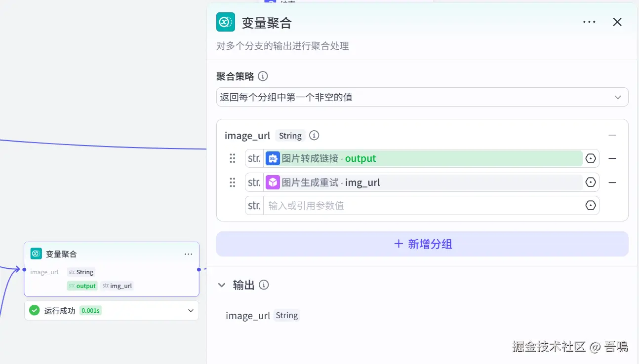Show info tooltip next to 聚合策略
Image resolution: width=639 pixels, height=364 pixels.
(x=263, y=76)
